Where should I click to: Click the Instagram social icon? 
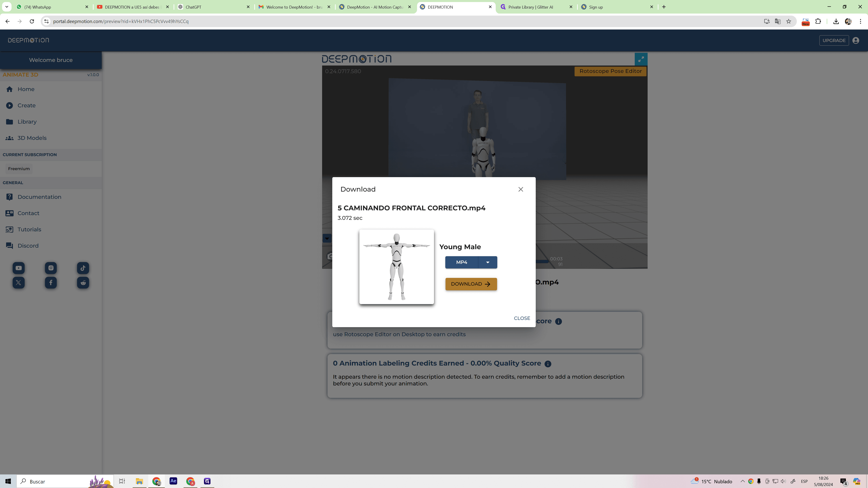(51, 268)
